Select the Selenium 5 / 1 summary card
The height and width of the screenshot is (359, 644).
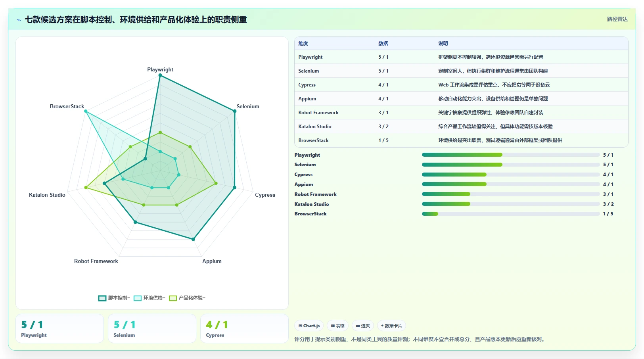[x=152, y=328]
